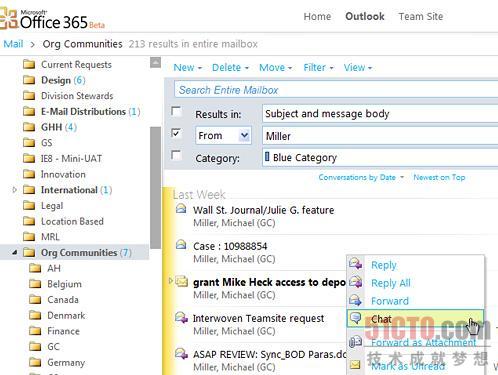Collapse the Org Communities folder arrow

14,253
